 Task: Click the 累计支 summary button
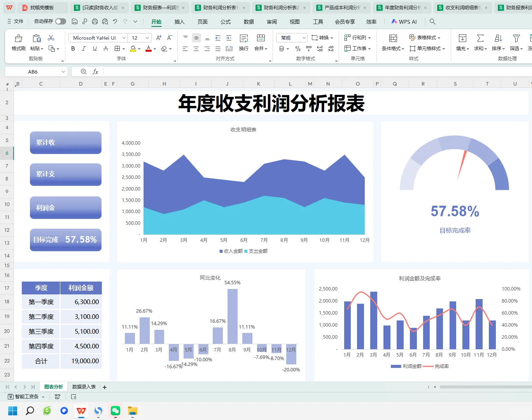66,175
